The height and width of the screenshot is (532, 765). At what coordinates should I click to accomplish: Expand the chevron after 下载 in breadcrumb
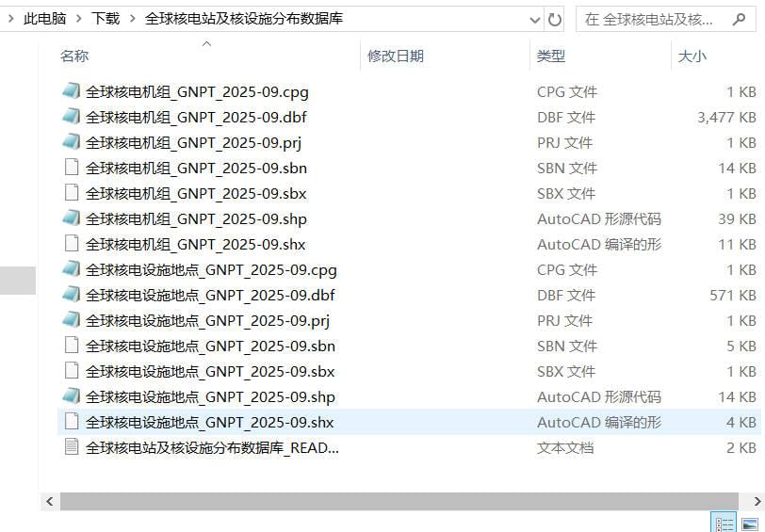[x=132, y=19]
